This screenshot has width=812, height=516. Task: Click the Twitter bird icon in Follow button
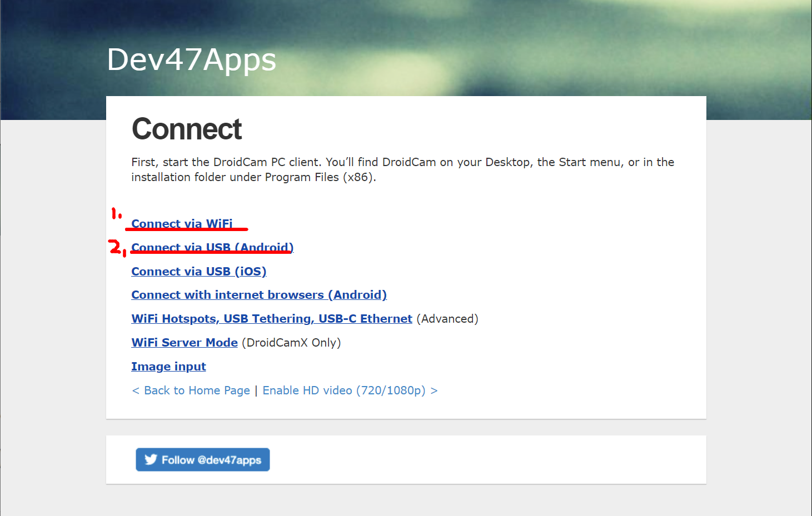coord(151,459)
